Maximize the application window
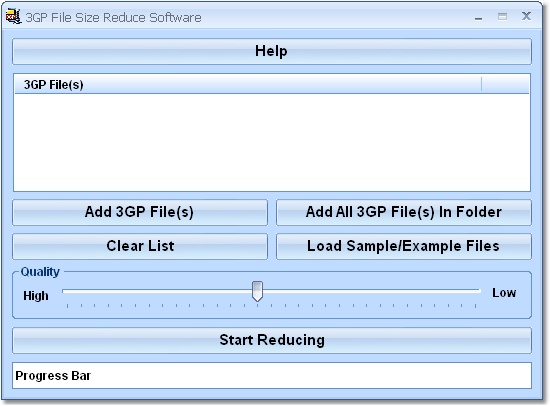 [x=502, y=16]
